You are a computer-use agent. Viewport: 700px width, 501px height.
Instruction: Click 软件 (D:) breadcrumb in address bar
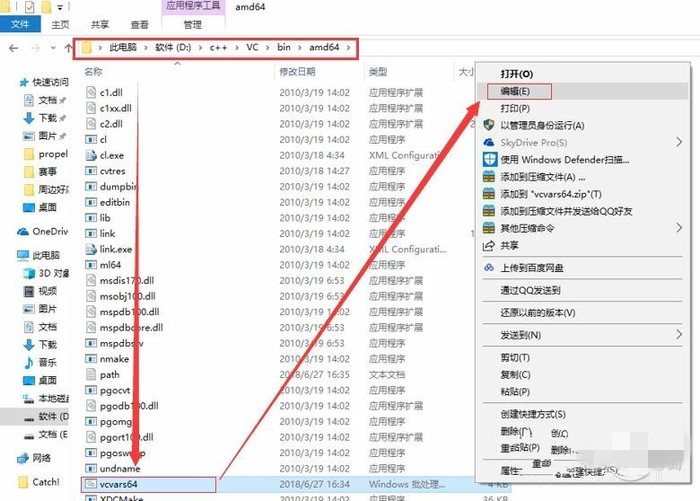(173, 47)
